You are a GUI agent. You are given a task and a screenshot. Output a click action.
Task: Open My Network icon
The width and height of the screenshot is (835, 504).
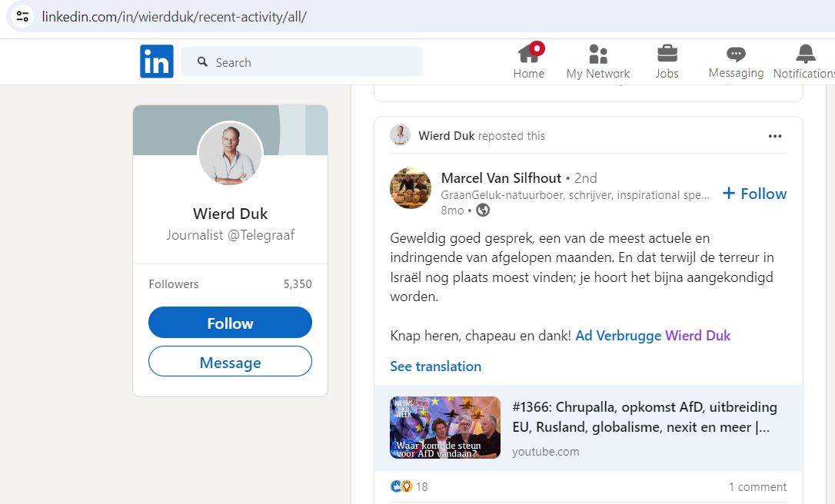pos(598,54)
